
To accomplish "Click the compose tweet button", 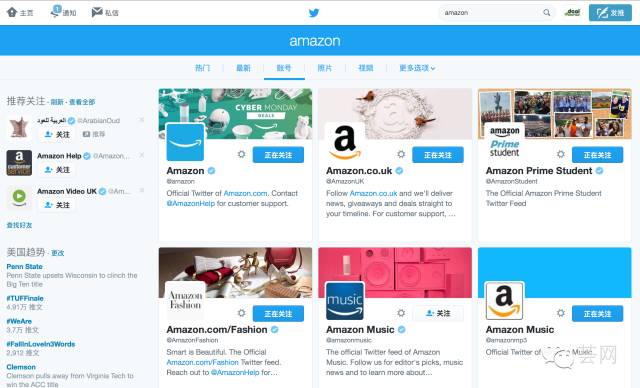I will click(x=610, y=13).
